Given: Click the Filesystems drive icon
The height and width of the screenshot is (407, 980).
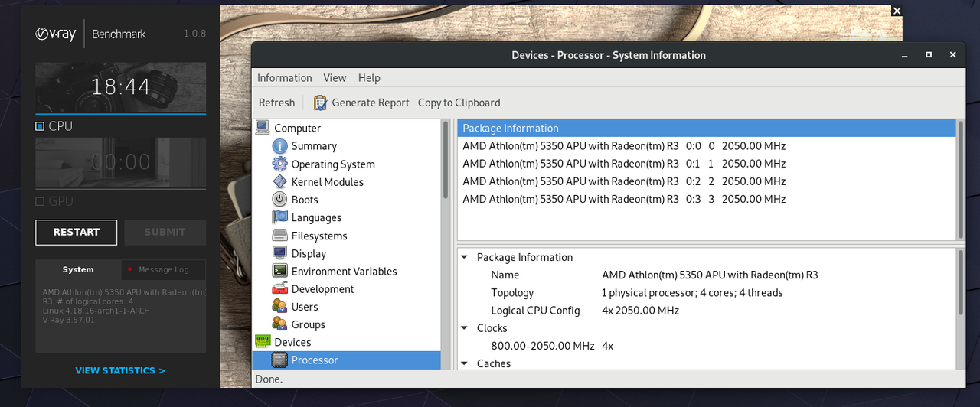Looking at the screenshot, I should [x=279, y=236].
